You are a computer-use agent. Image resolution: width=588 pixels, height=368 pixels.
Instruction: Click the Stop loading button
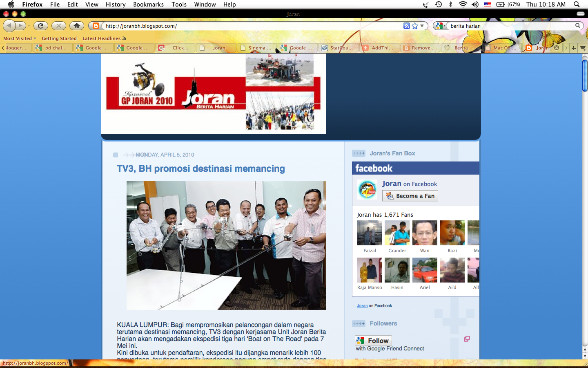[x=59, y=26]
